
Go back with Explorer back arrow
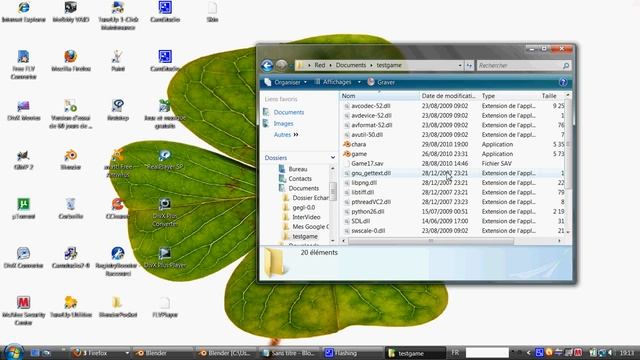tap(267, 65)
